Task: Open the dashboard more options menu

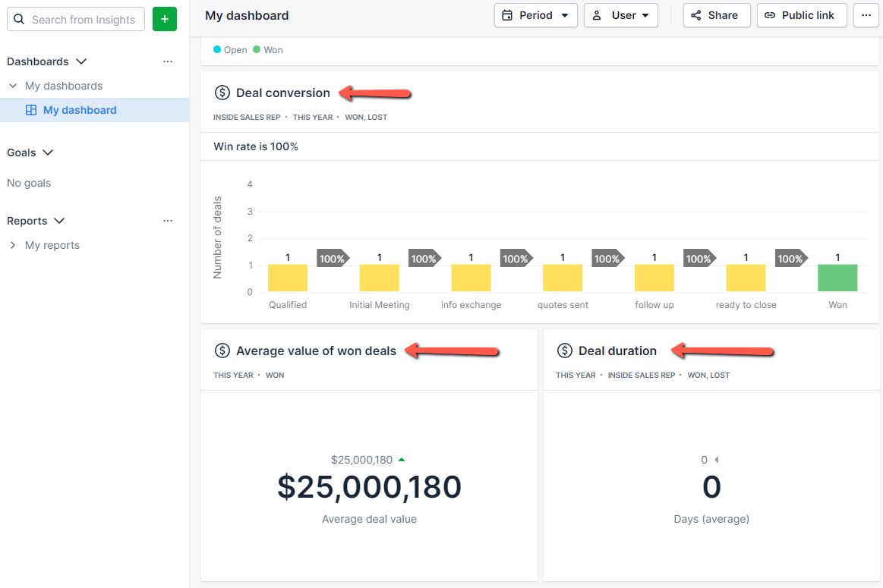Action: click(866, 15)
